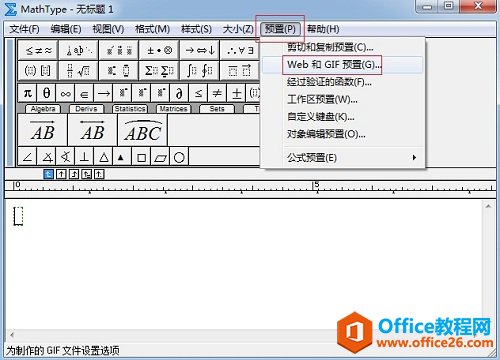
Task: Open the 格式(M) menu
Action: click(x=152, y=29)
